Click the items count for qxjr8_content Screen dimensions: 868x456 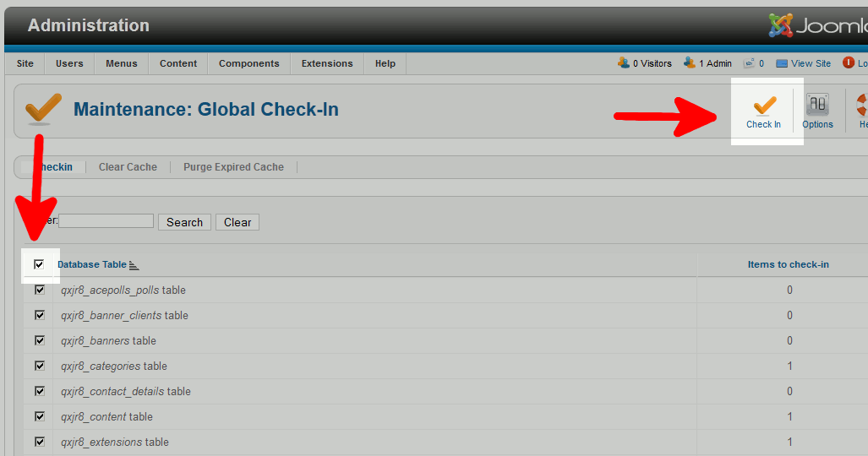tap(790, 416)
